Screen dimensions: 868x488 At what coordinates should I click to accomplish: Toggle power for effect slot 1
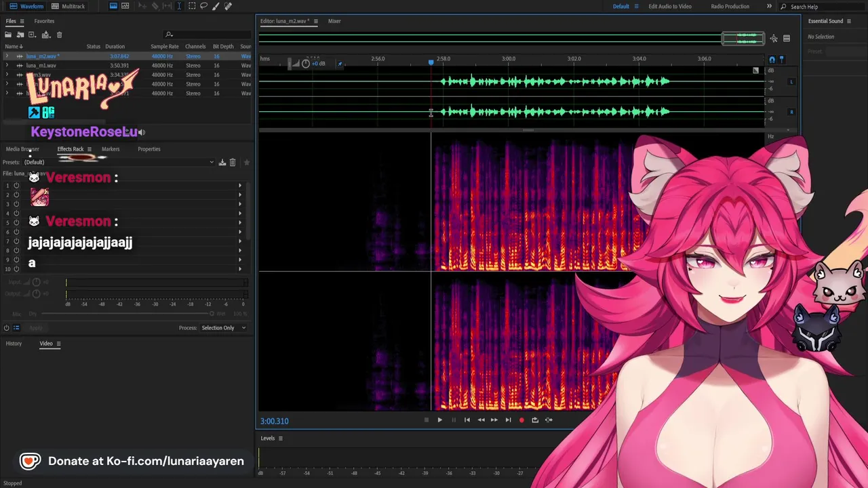pos(16,185)
